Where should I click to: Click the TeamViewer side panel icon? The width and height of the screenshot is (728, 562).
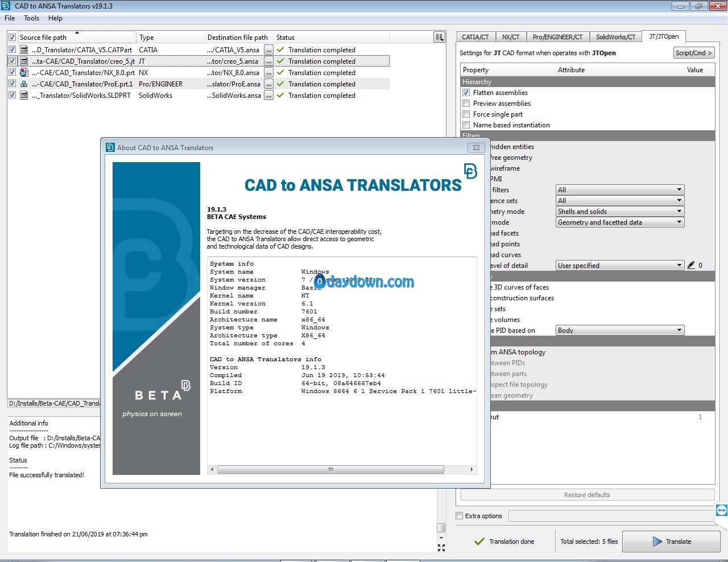(x=721, y=510)
